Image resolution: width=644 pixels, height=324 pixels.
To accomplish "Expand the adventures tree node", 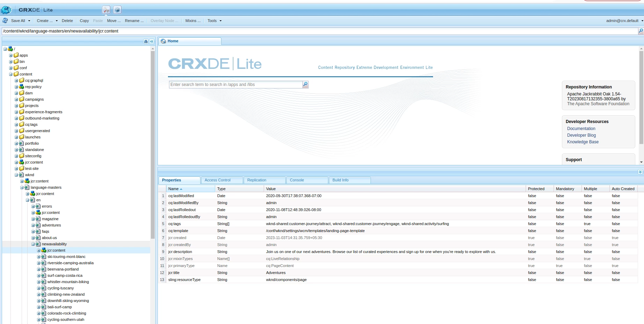I will [33, 225].
